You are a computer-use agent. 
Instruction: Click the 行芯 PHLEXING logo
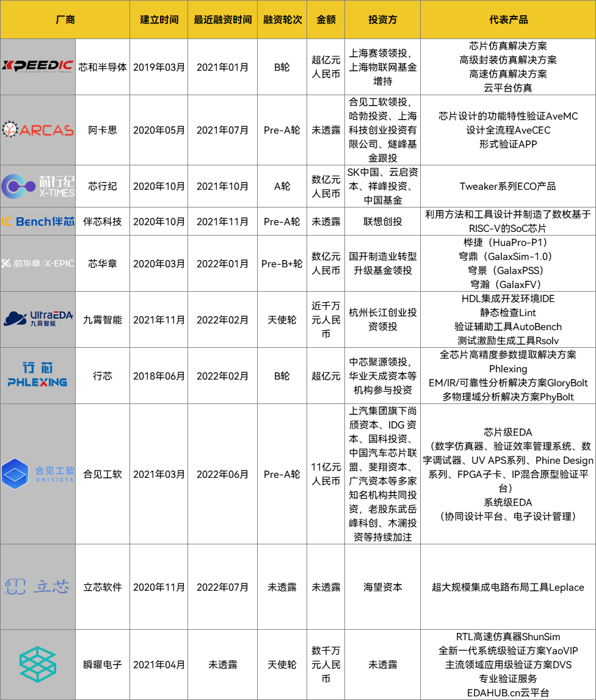tap(38, 375)
